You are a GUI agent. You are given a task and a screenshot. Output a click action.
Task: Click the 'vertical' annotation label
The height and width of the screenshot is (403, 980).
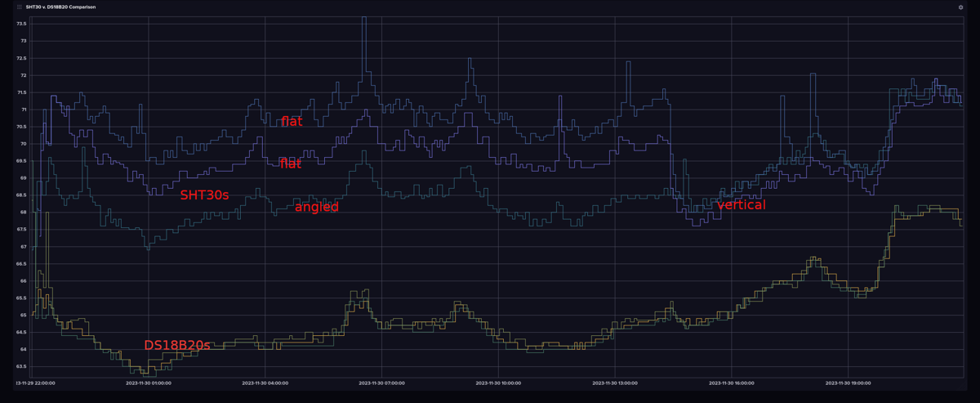point(742,205)
